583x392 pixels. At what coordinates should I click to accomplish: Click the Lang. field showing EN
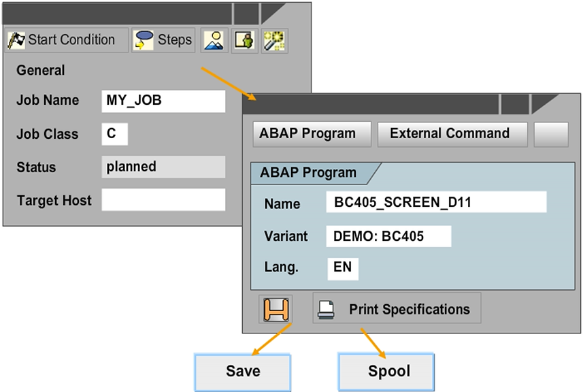coord(342,267)
